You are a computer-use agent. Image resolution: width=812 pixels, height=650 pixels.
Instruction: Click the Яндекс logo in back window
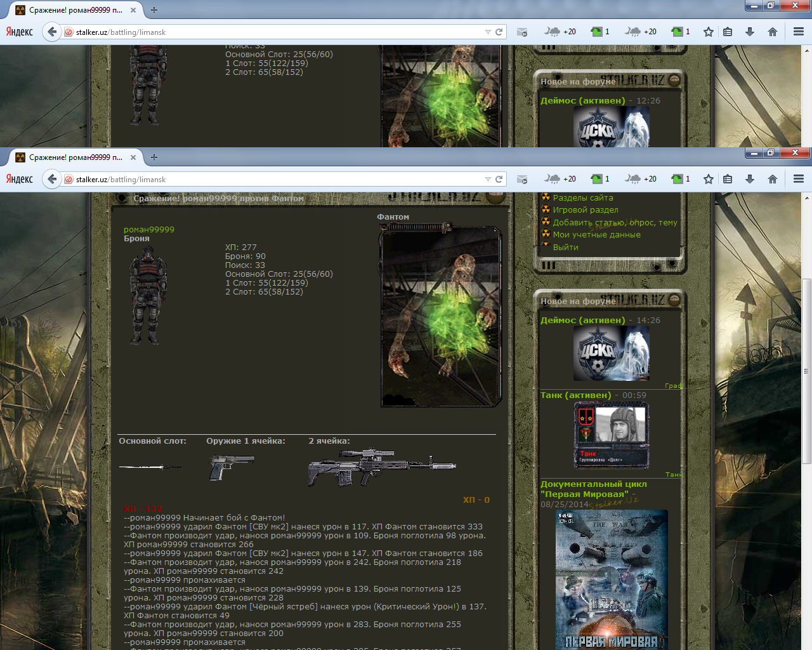tap(20, 32)
